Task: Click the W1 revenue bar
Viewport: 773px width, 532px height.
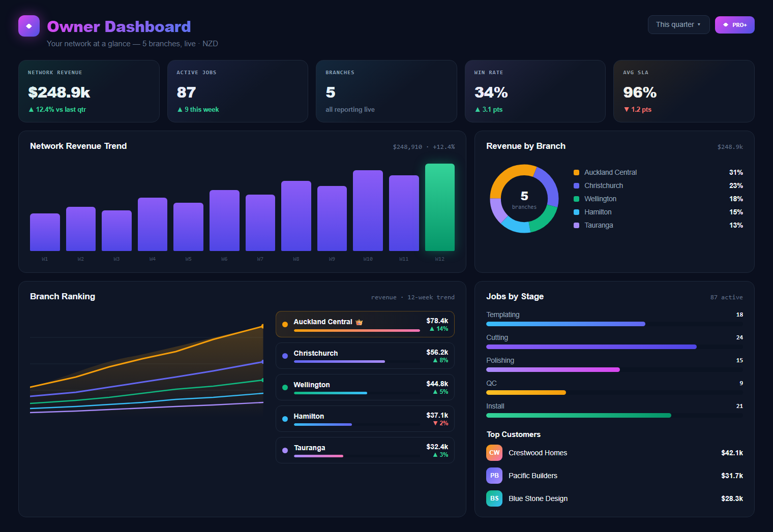Action: tap(45, 232)
